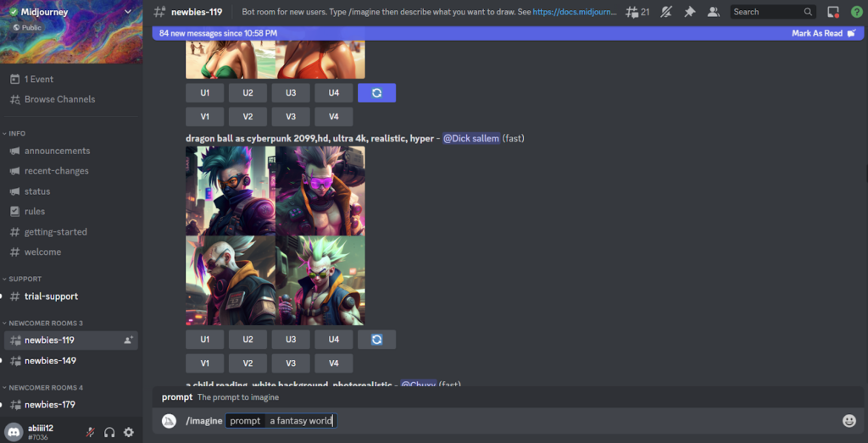This screenshot has width=868, height=443.
Task: Open User Settings gear icon
Action: click(129, 433)
